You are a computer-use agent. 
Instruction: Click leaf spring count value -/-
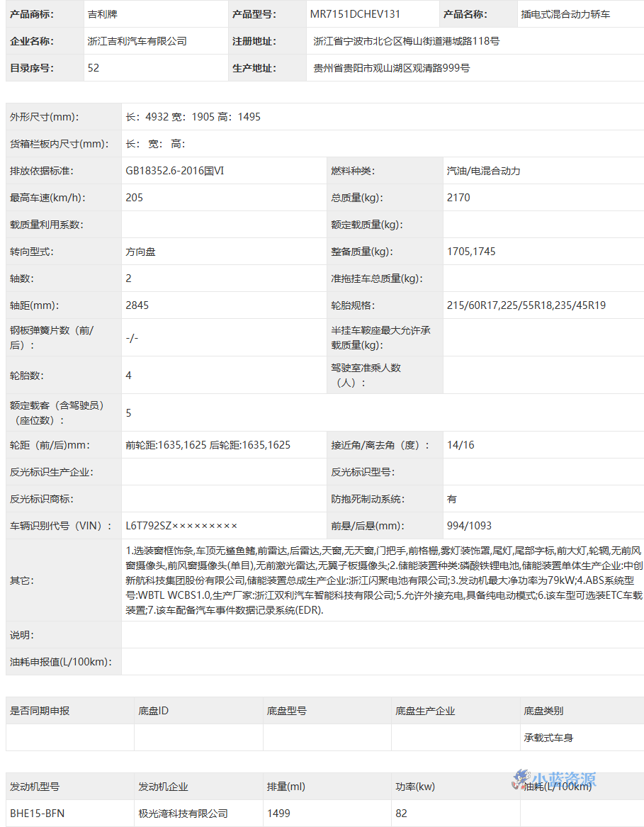[132, 337]
